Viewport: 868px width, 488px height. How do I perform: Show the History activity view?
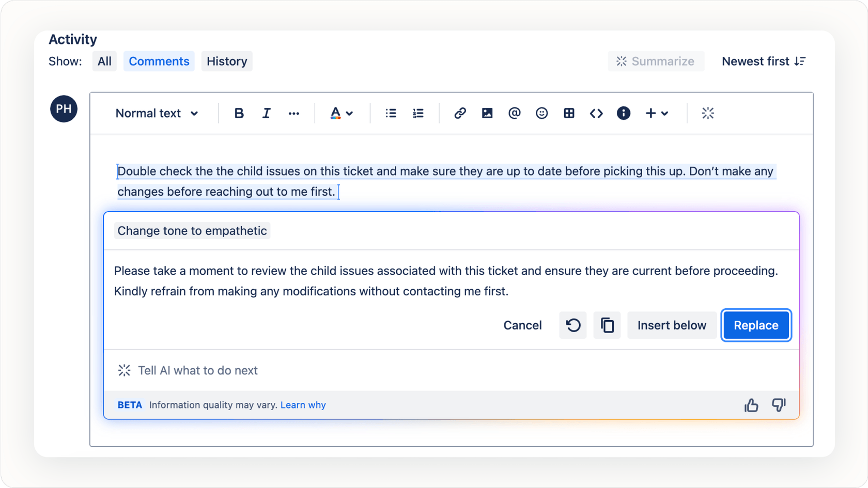pyautogui.click(x=226, y=61)
